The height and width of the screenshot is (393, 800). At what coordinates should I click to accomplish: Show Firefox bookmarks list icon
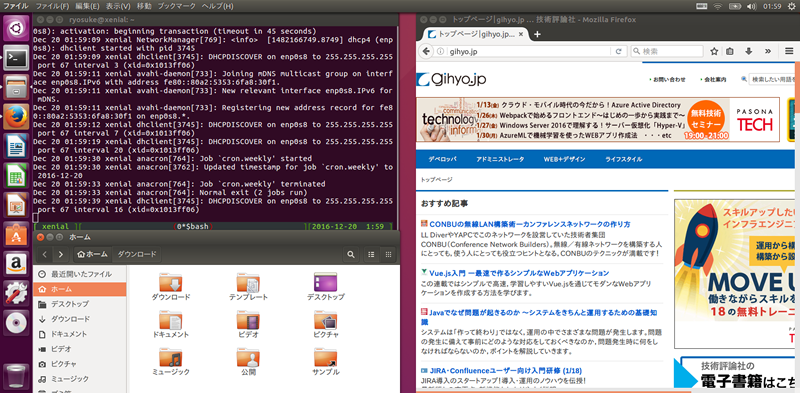coord(730,51)
